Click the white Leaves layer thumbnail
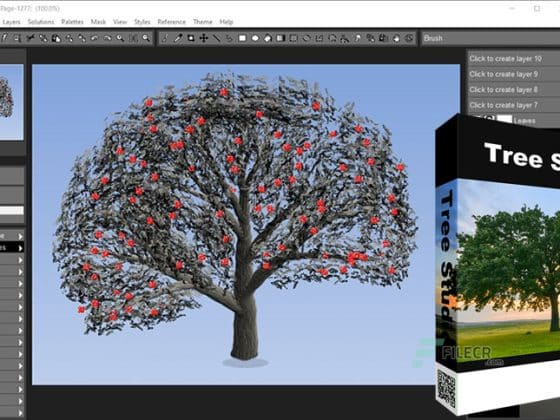The height and width of the screenshot is (420, 560). tap(504, 119)
